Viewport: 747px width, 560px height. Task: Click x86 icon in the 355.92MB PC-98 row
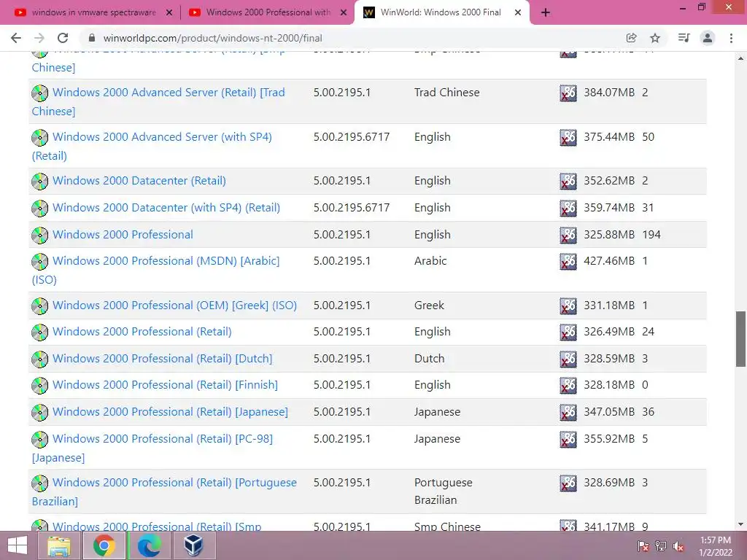coord(568,439)
